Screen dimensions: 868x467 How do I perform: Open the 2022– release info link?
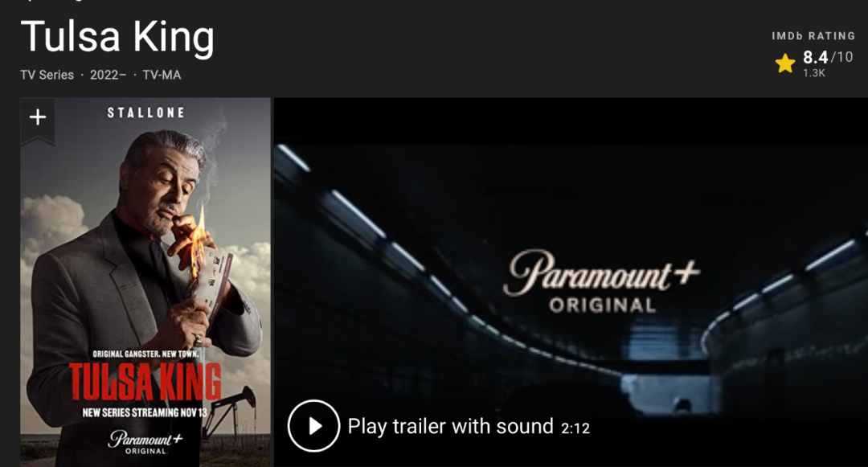[108, 76]
